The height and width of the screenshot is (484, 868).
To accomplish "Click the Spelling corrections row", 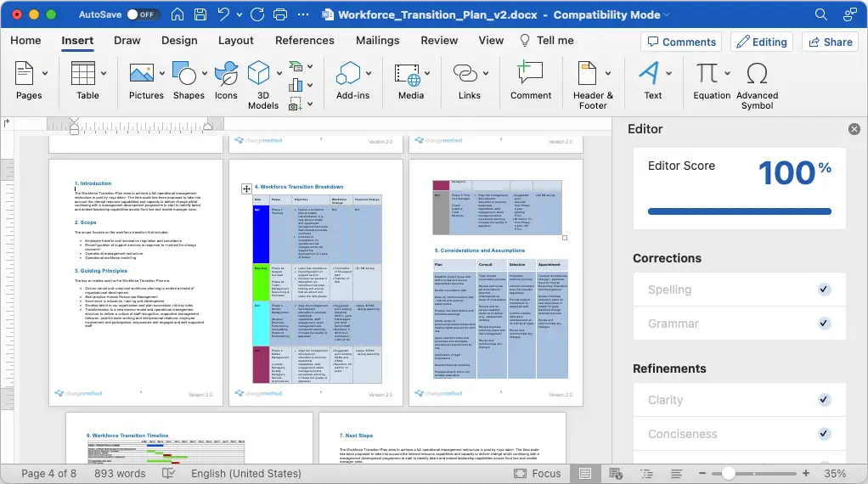I will pyautogui.click(x=740, y=290).
